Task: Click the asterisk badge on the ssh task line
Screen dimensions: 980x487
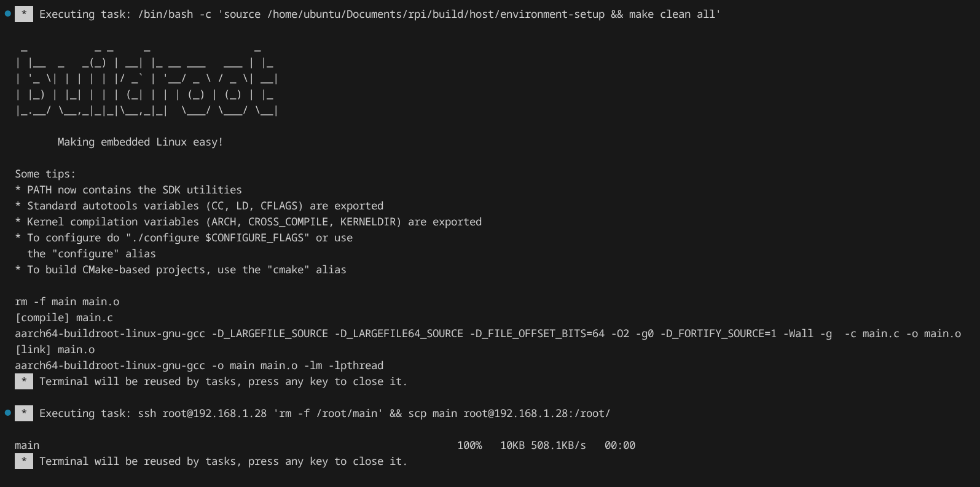Action: 24,413
